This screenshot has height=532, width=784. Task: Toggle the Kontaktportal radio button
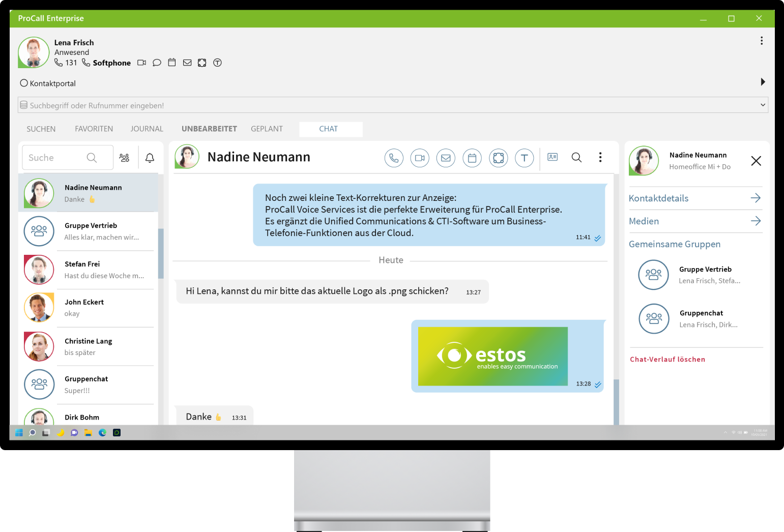pyautogui.click(x=24, y=83)
